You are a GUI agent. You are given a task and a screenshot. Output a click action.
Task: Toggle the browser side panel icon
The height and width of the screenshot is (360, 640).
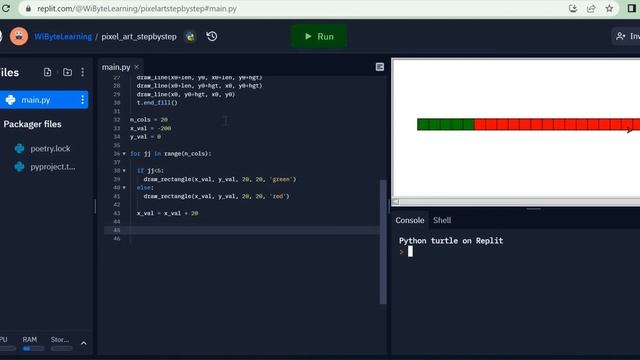632,9
